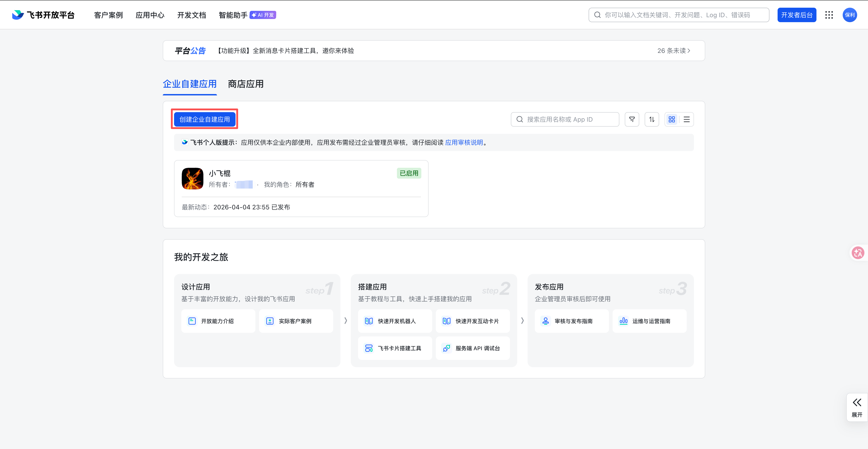This screenshot has height=449, width=868.
Task: Open 飞书卡片搭建工具
Action: [395, 348]
